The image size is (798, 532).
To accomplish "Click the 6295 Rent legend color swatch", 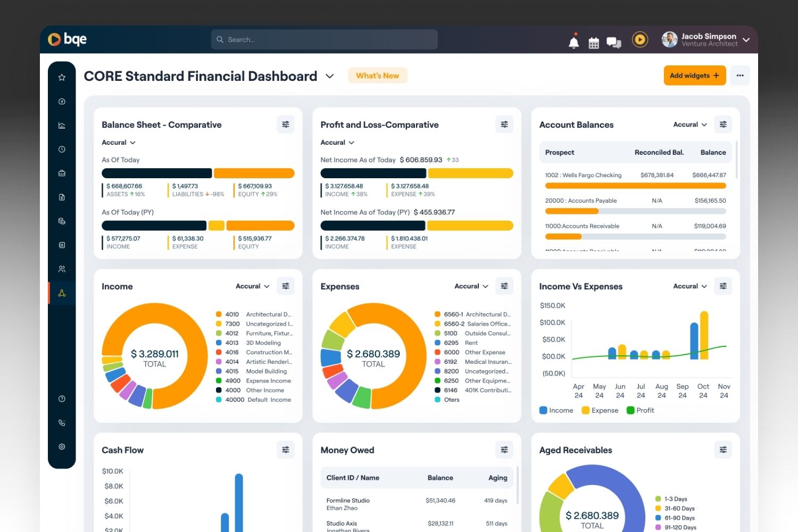I will click(438, 343).
